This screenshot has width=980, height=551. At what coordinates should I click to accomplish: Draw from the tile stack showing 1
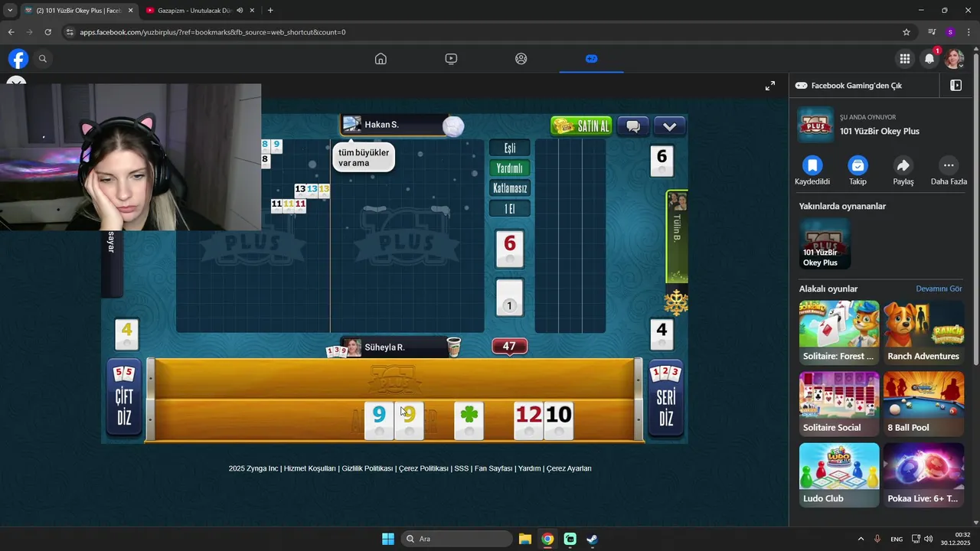click(x=510, y=298)
